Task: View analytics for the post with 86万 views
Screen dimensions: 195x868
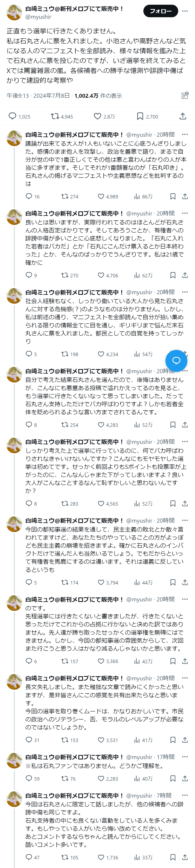Action: point(137,196)
